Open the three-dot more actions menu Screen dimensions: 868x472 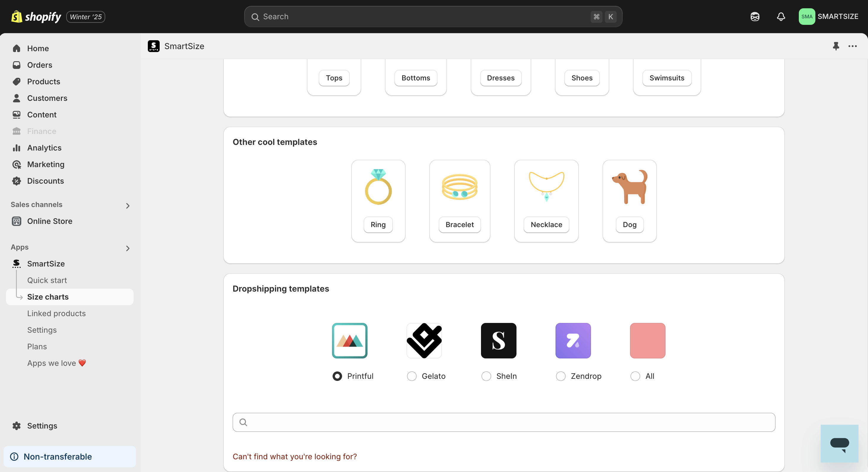tap(853, 46)
